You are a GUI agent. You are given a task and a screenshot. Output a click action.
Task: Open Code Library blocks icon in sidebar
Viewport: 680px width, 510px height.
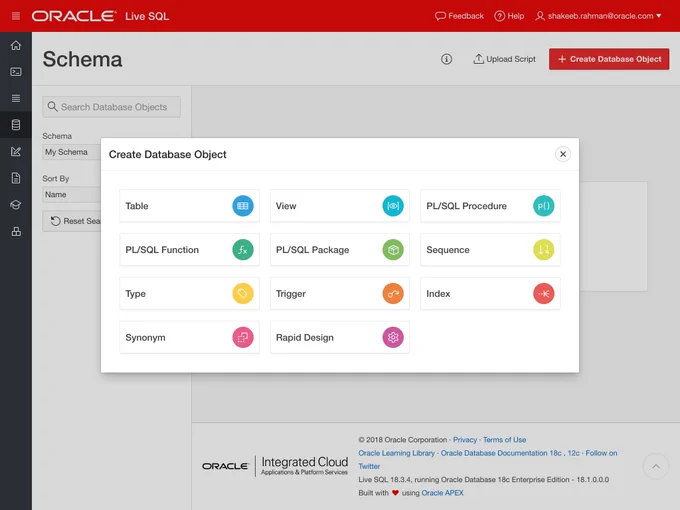point(16,231)
